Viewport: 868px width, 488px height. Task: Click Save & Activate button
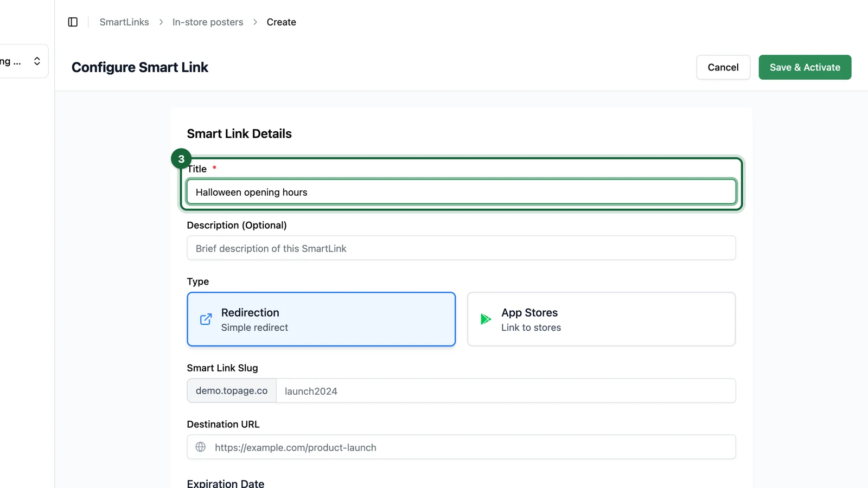click(805, 67)
